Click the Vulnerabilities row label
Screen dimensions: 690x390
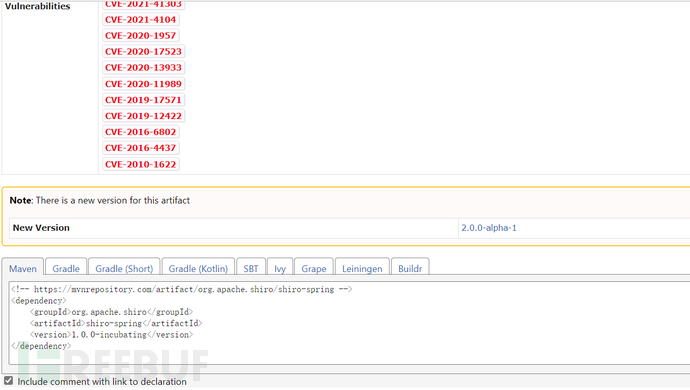[37, 6]
